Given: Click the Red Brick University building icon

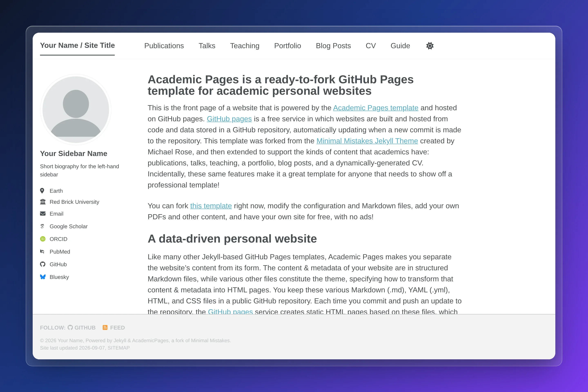Looking at the screenshot, I should [x=43, y=202].
